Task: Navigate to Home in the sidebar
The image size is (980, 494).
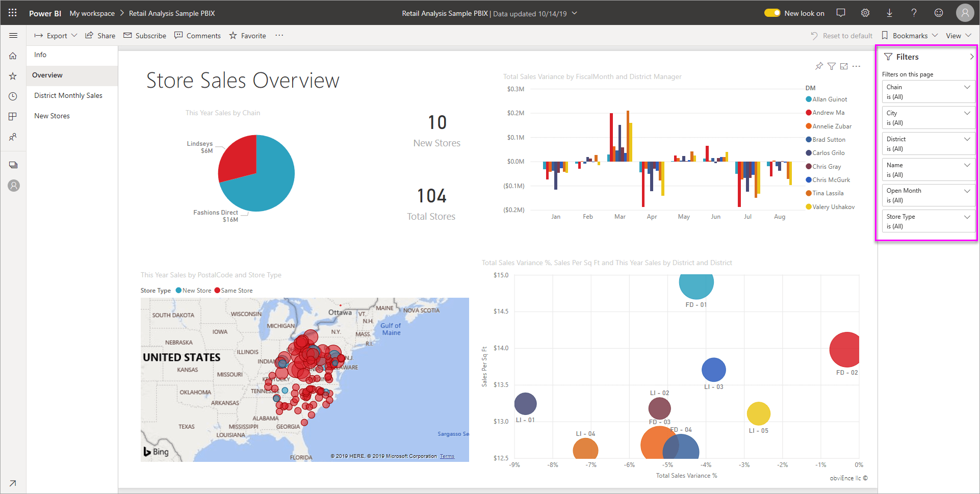Action: 13,56
